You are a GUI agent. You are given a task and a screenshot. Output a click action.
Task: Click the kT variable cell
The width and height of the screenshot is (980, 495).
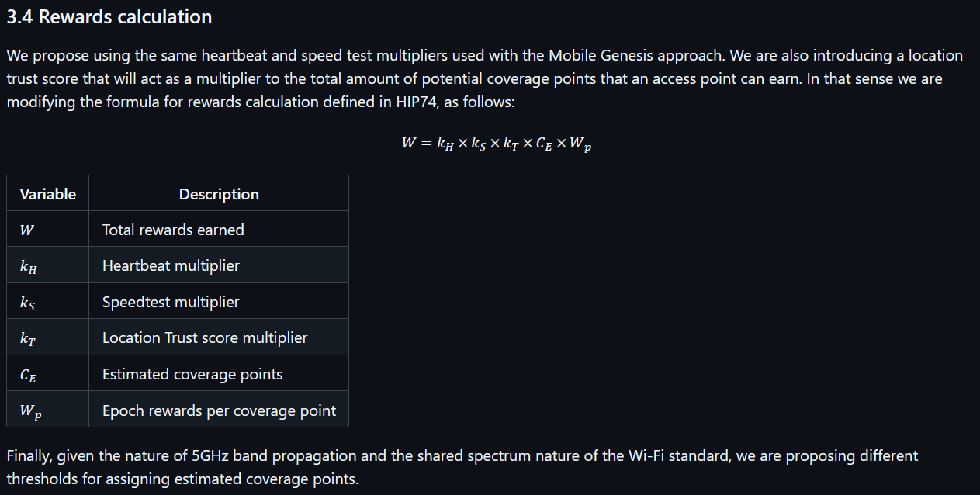(48, 337)
